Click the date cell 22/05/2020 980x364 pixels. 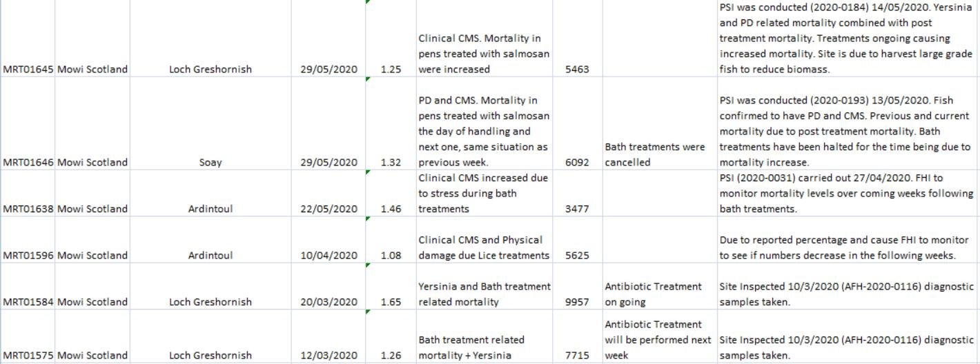coord(329,208)
